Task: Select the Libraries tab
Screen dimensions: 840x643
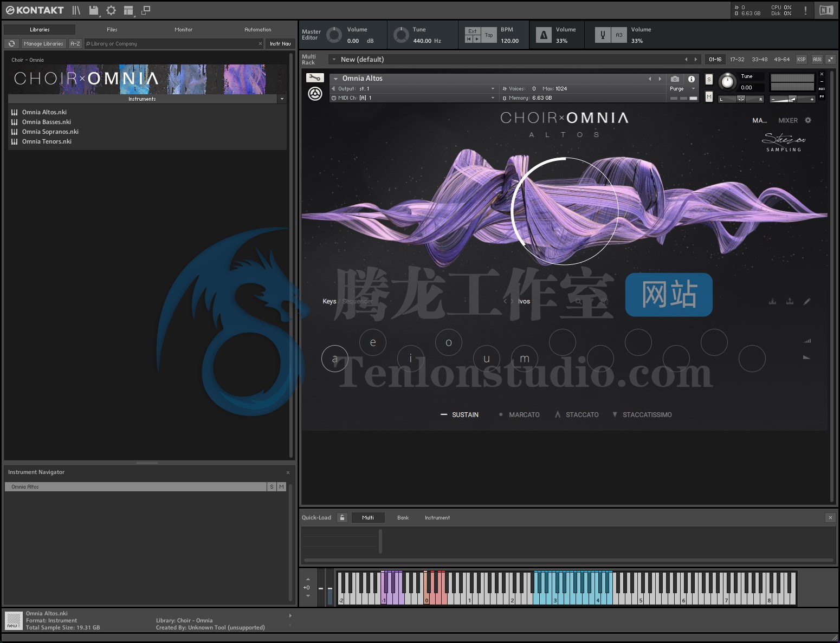Action: 40,30
